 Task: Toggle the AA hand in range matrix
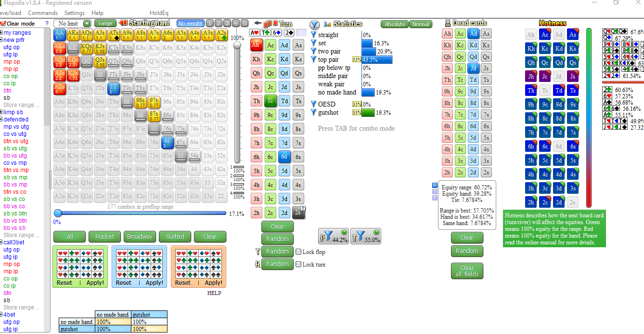click(59, 34)
